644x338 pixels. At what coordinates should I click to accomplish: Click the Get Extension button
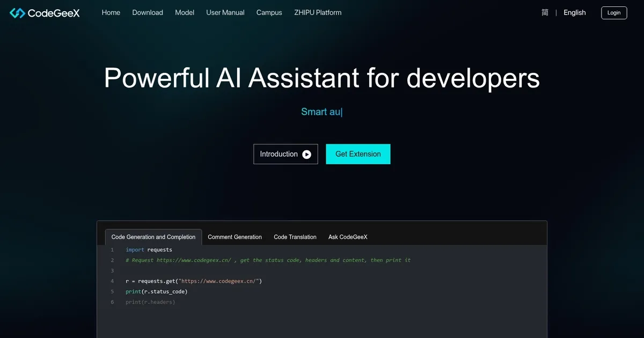[x=358, y=154]
